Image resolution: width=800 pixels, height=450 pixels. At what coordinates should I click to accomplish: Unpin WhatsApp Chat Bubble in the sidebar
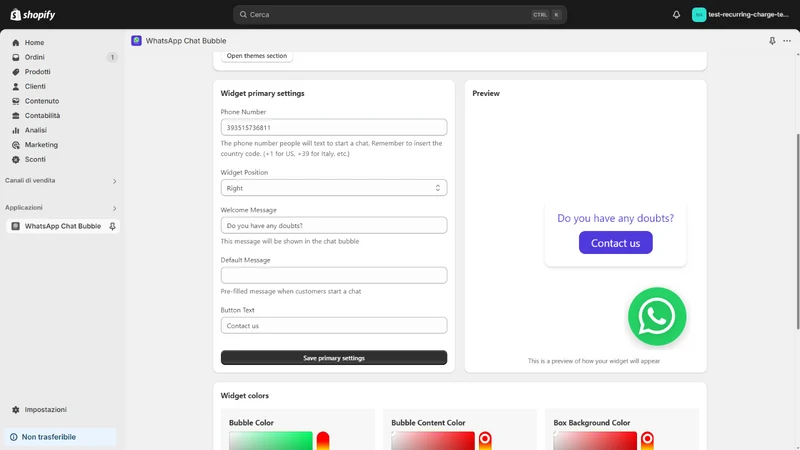(x=112, y=226)
